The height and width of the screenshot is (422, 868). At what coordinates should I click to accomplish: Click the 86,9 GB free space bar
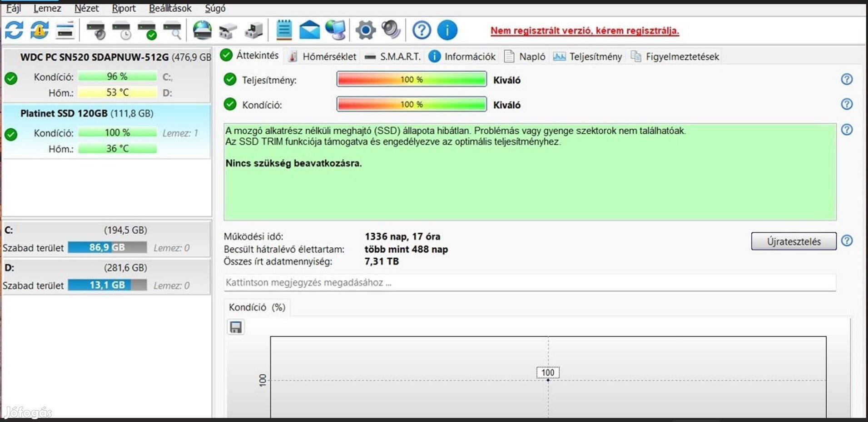tap(107, 247)
